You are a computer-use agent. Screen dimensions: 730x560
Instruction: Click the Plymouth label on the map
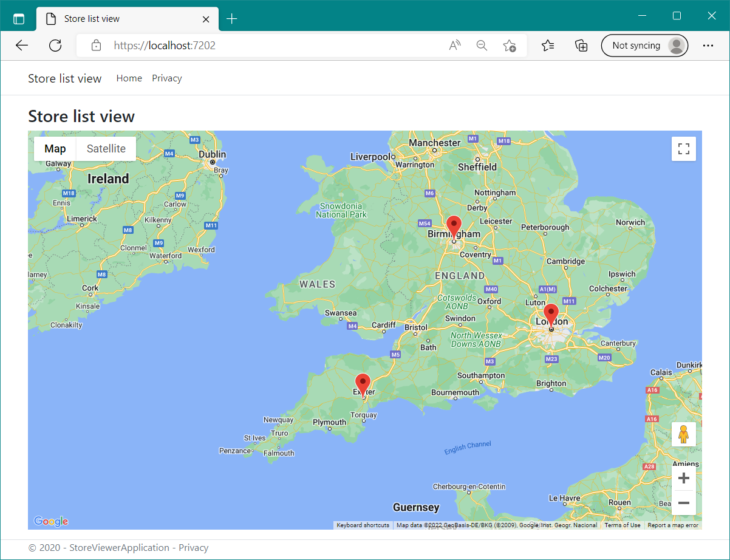[329, 422]
